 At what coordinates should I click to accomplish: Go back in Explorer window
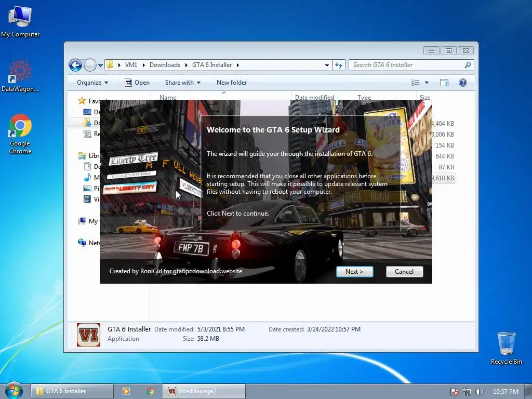[x=75, y=65]
